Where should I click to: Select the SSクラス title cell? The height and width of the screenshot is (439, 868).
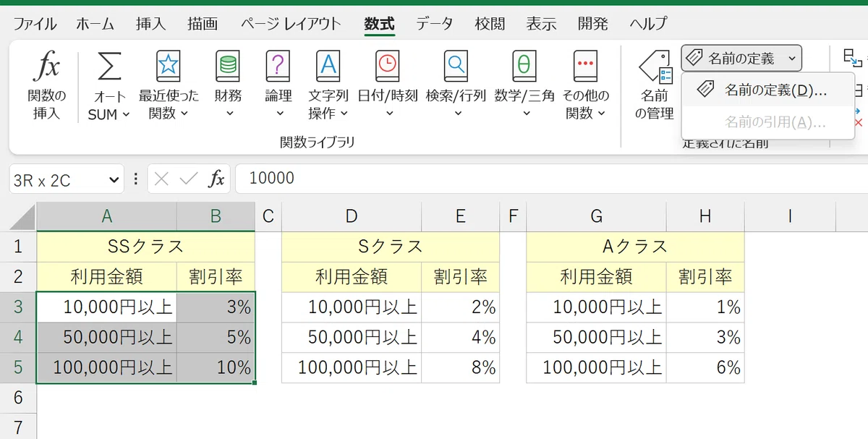(x=145, y=247)
